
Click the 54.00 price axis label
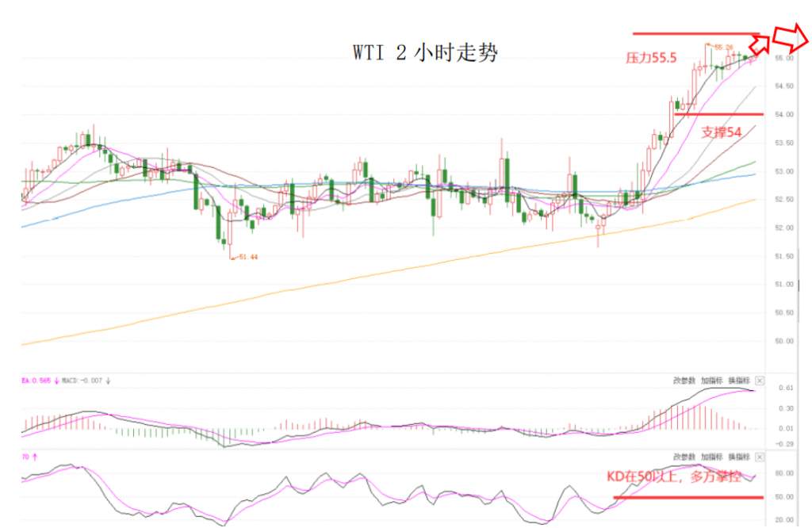click(784, 114)
